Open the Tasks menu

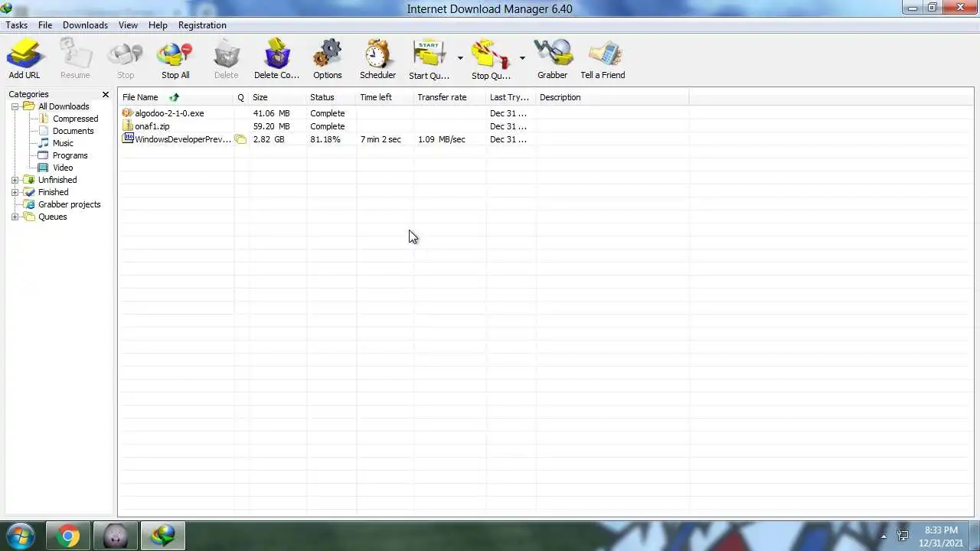pyautogui.click(x=17, y=25)
